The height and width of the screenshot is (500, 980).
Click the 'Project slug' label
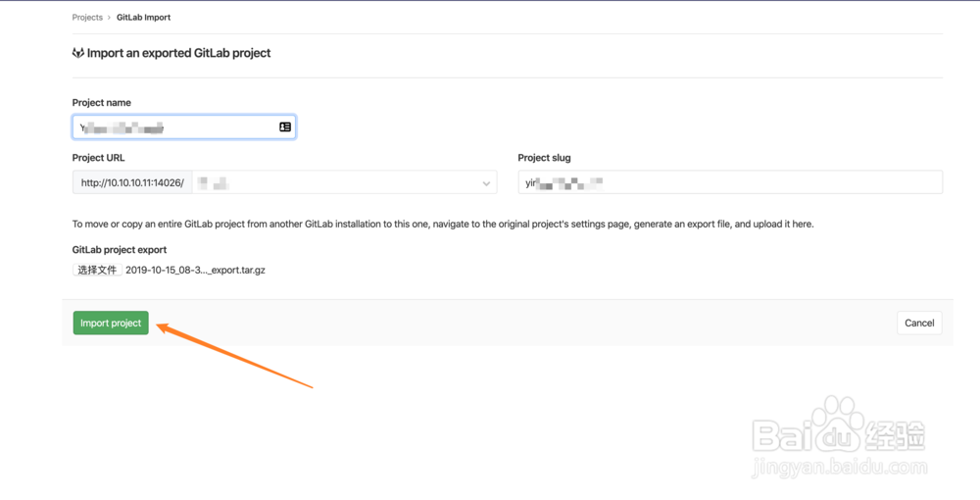coord(544,158)
